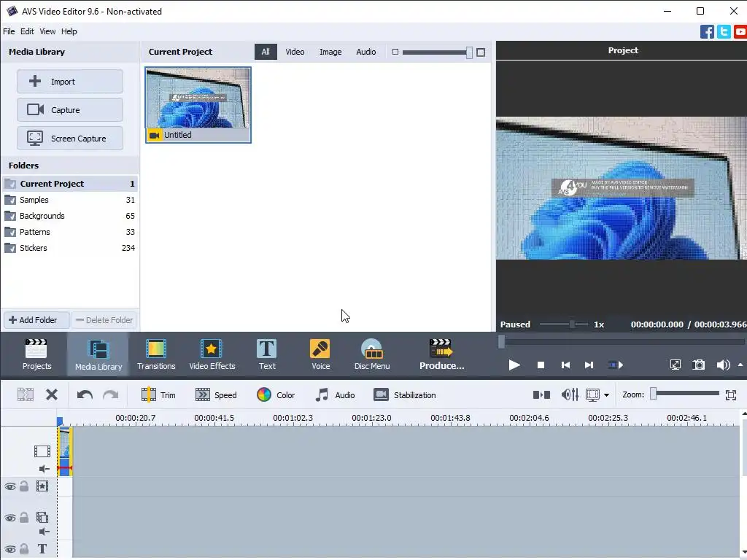Adjust the thumbnail size slider
Screen dimensions: 747x560
(x=469, y=52)
